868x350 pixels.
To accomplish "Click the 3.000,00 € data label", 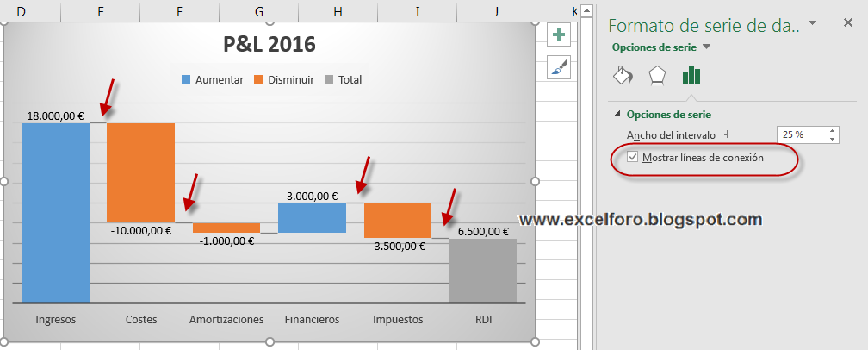I will (313, 196).
